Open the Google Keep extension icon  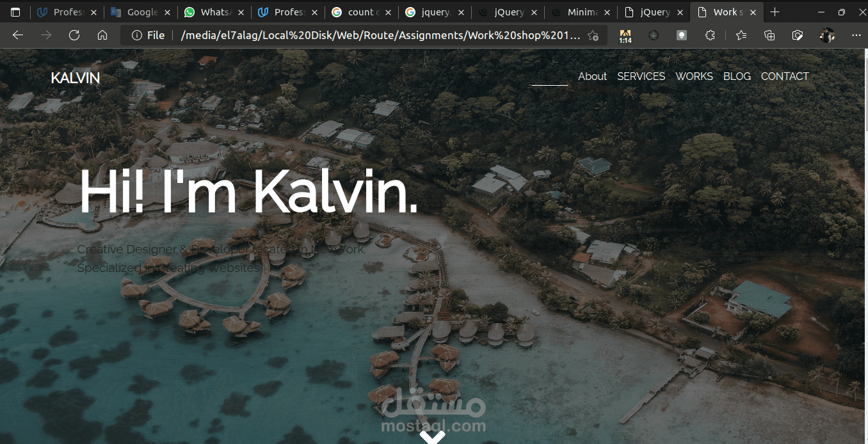pyautogui.click(x=682, y=35)
